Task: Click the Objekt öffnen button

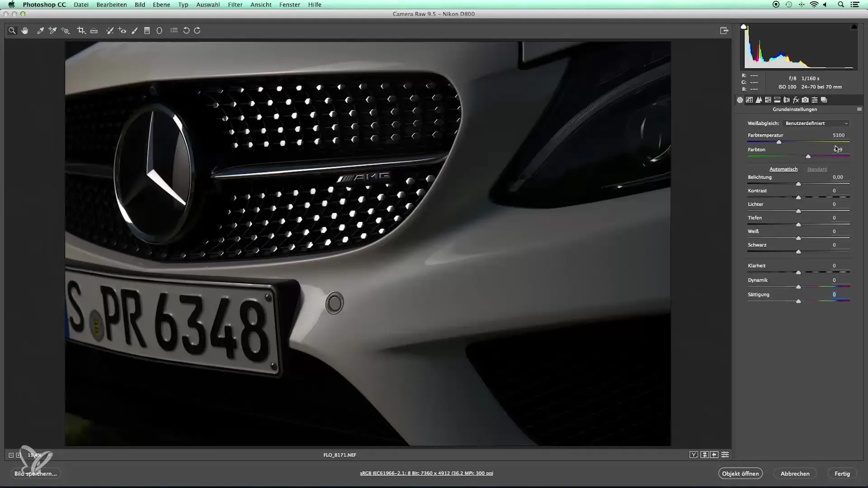Action: 741,474
